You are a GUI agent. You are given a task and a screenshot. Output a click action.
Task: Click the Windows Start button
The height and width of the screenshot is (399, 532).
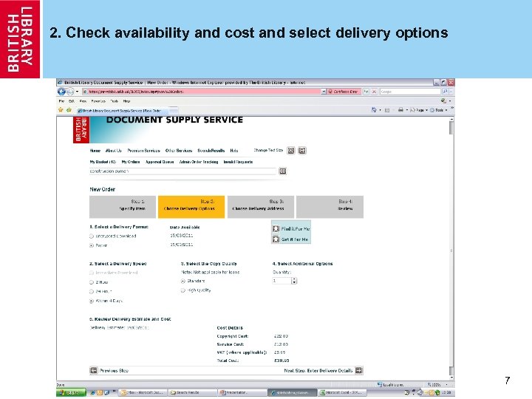click(71, 392)
